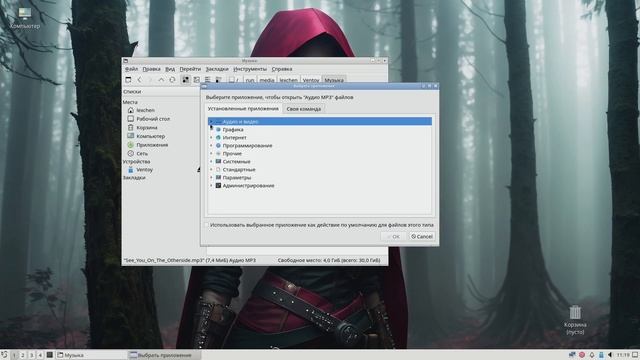
Task: Expand the 'Администрирование' category
Action: 211,185
